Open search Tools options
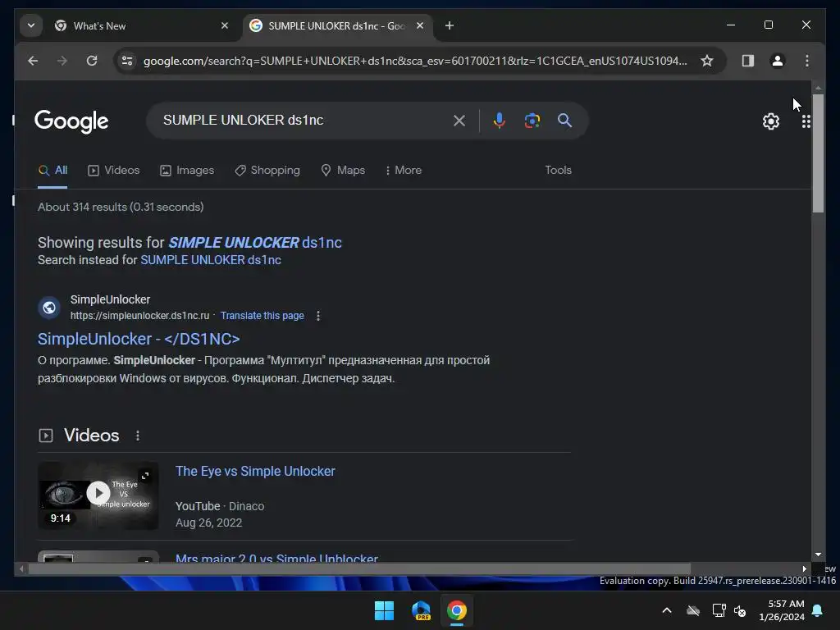This screenshot has height=630, width=840. [558, 171]
